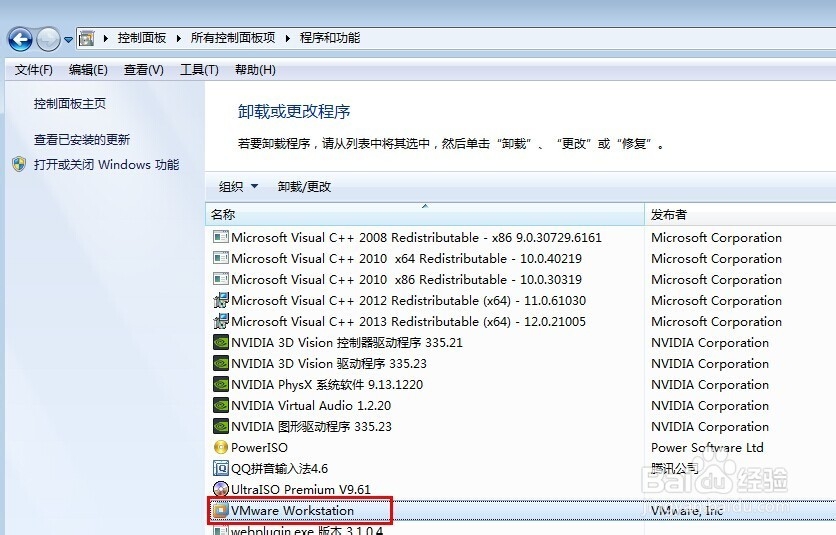Click the greyed Forward arrow button
Screen dimensions: 836x535
tap(49, 39)
